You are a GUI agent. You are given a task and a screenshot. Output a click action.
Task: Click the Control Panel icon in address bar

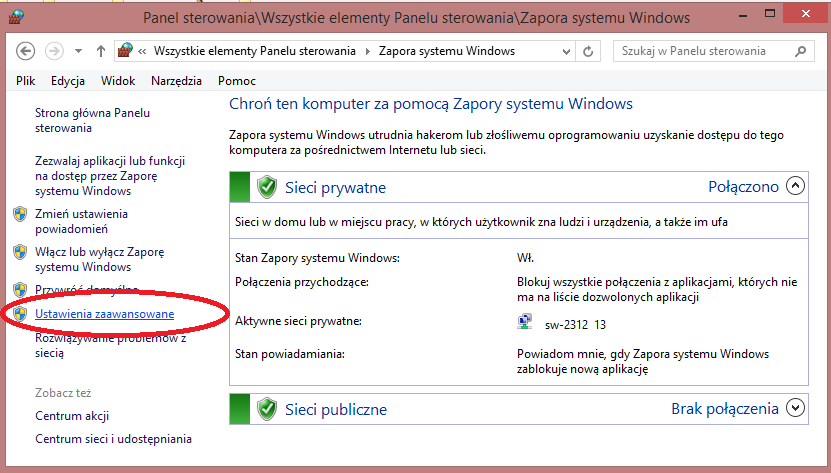click(125, 51)
